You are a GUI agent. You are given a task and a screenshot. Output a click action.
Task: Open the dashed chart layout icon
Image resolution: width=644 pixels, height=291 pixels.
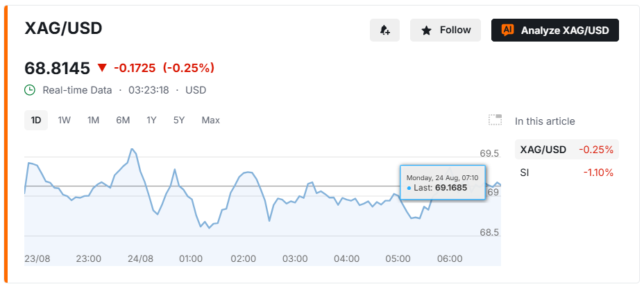pyautogui.click(x=495, y=120)
